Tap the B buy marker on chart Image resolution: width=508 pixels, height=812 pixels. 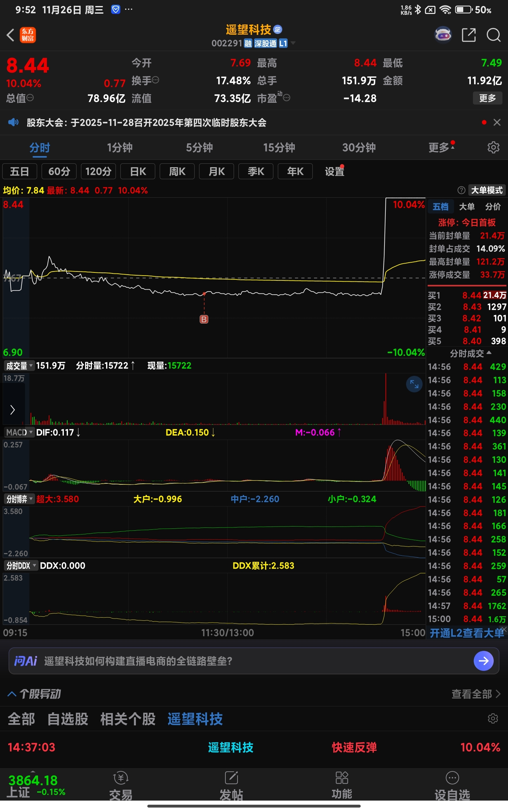(x=204, y=319)
